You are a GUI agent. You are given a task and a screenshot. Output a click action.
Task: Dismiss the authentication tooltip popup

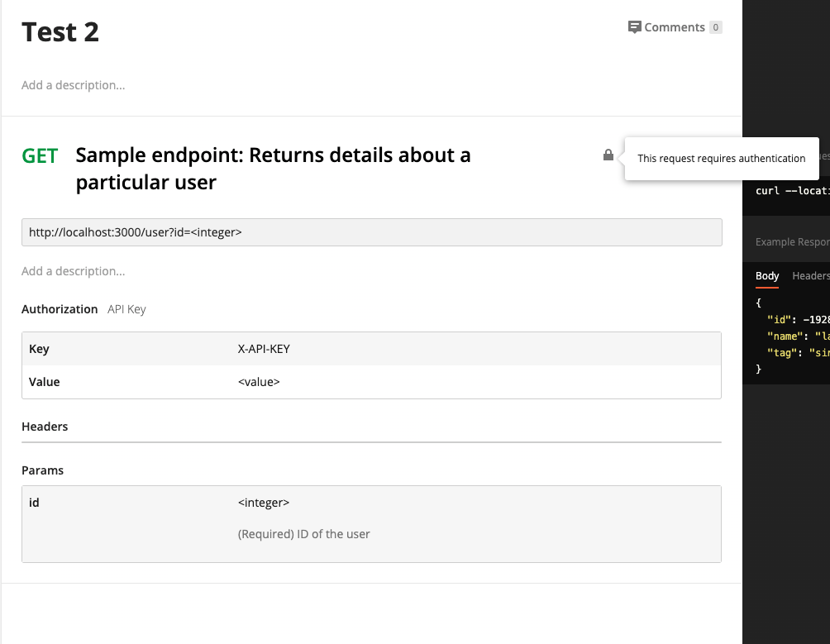pos(721,158)
